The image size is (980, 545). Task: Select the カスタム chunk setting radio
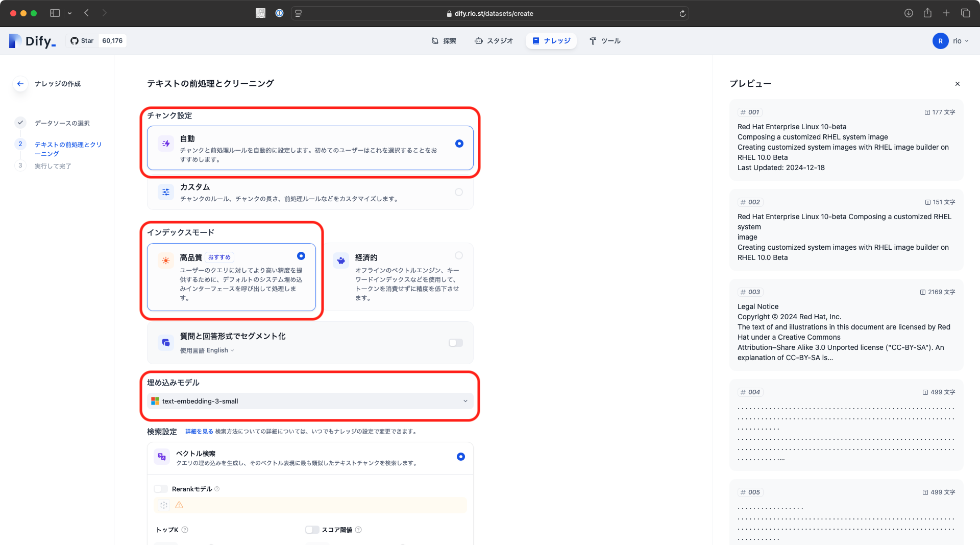click(x=459, y=192)
